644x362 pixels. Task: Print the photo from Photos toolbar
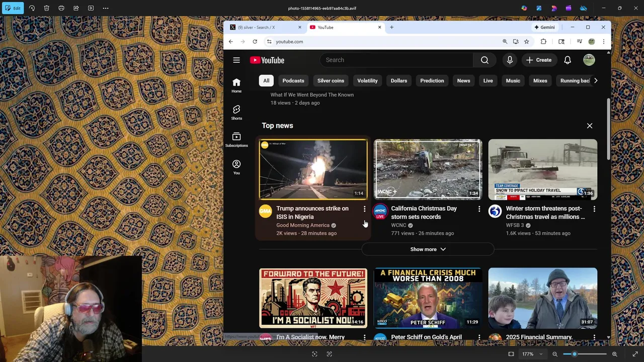pyautogui.click(x=61, y=8)
